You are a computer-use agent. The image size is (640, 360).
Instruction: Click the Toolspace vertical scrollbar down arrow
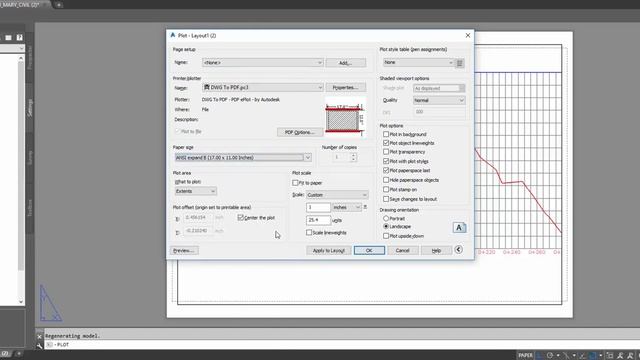point(21,302)
